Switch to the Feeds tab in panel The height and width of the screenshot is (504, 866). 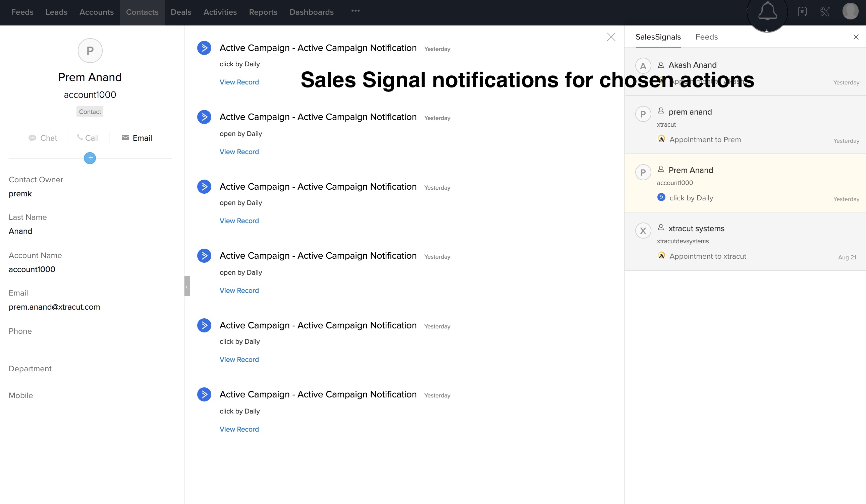click(x=706, y=37)
